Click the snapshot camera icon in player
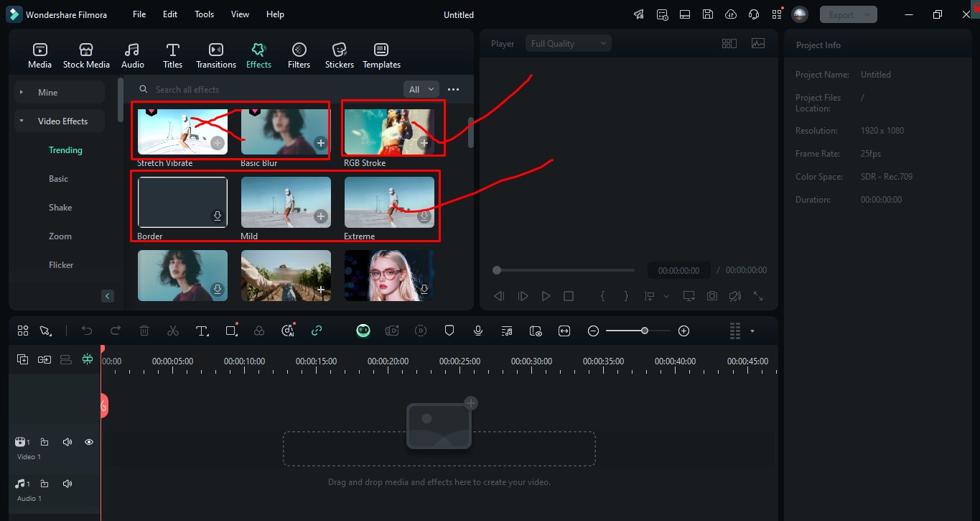The image size is (980, 521). [x=711, y=296]
